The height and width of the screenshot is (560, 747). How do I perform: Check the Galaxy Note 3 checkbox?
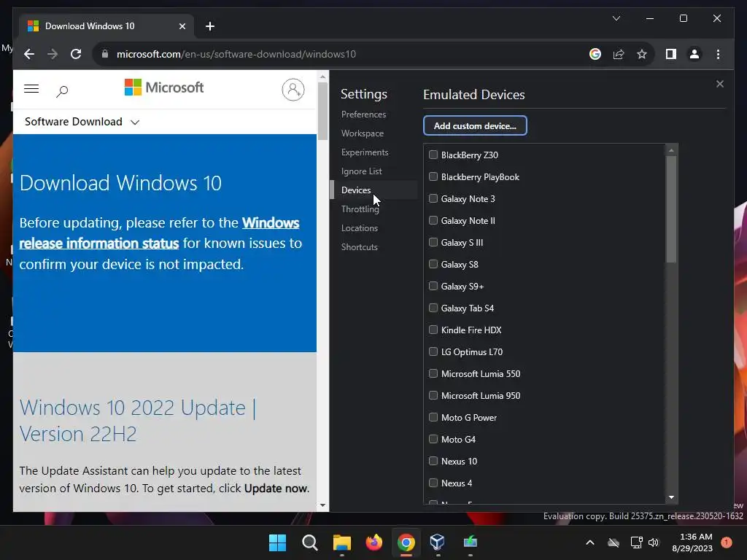pos(433,198)
